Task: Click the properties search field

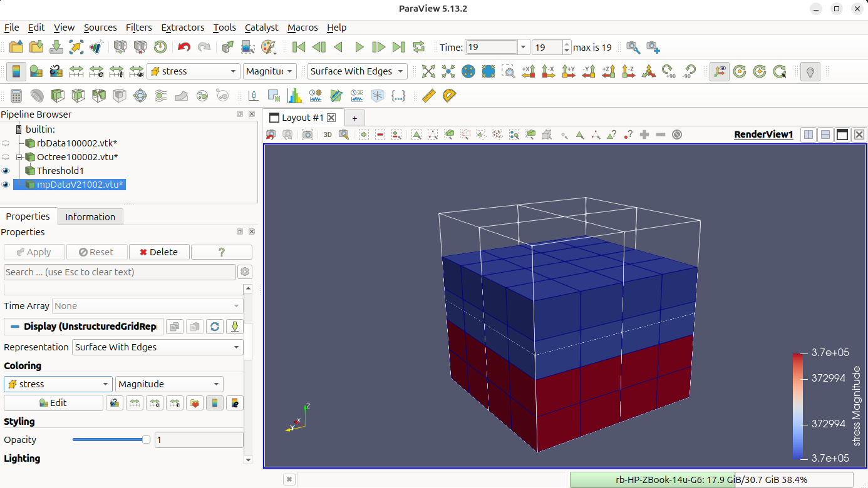Action: point(120,272)
